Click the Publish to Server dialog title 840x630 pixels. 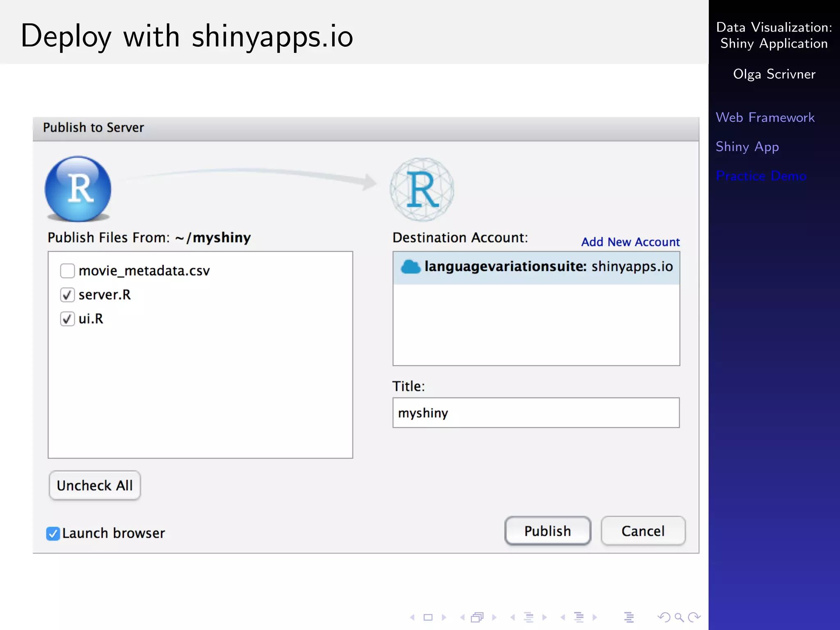[x=94, y=128]
